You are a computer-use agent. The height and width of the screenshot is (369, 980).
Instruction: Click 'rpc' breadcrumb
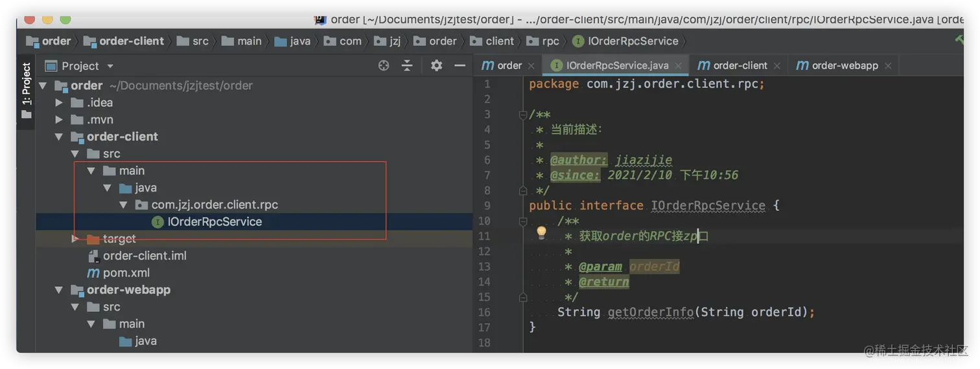(x=543, y=41)
